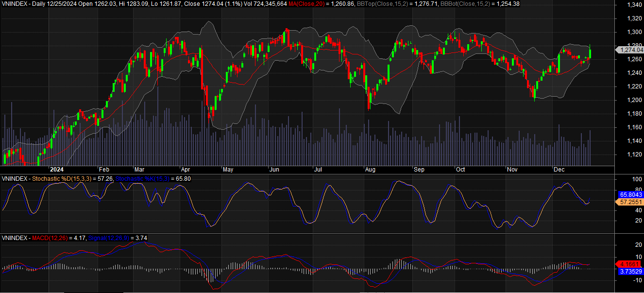
Task: Click the Dec marker on the date axis
Action: (x=559, y=170)
